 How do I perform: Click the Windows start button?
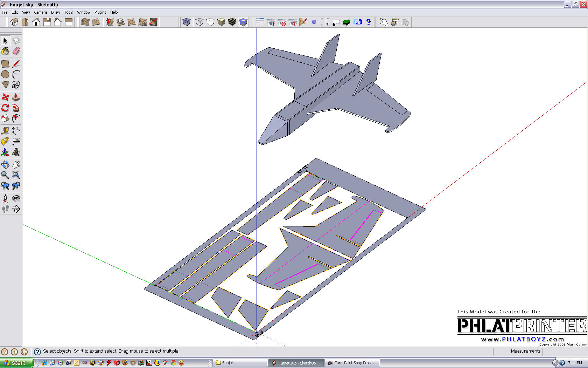[x=17, y=363]
